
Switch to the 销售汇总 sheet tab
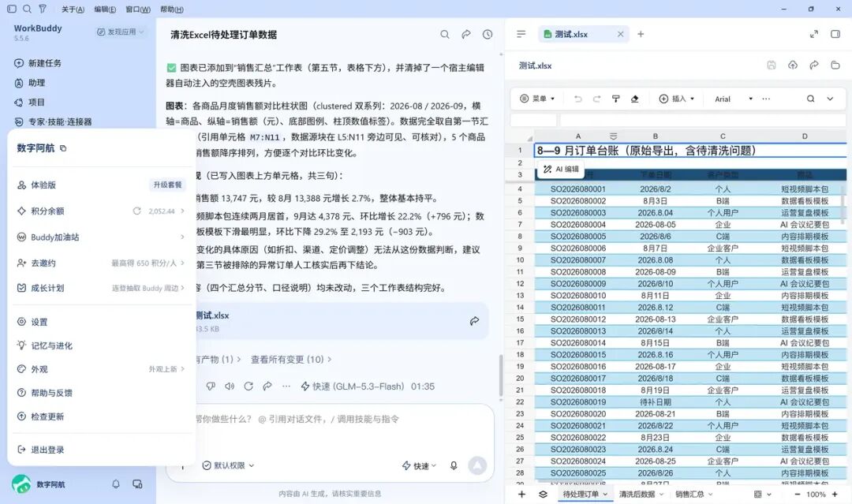coord(694,495)
